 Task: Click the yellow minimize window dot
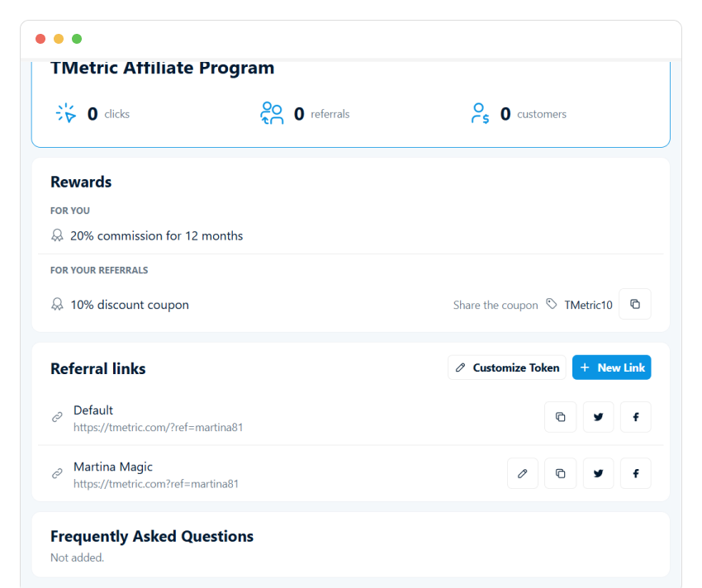coord(59,39)
